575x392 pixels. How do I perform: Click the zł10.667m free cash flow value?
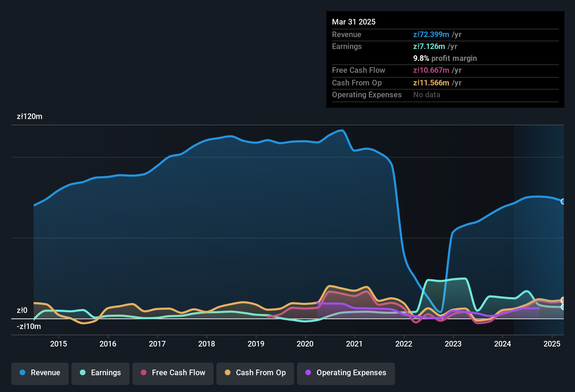tap(431, 70)
